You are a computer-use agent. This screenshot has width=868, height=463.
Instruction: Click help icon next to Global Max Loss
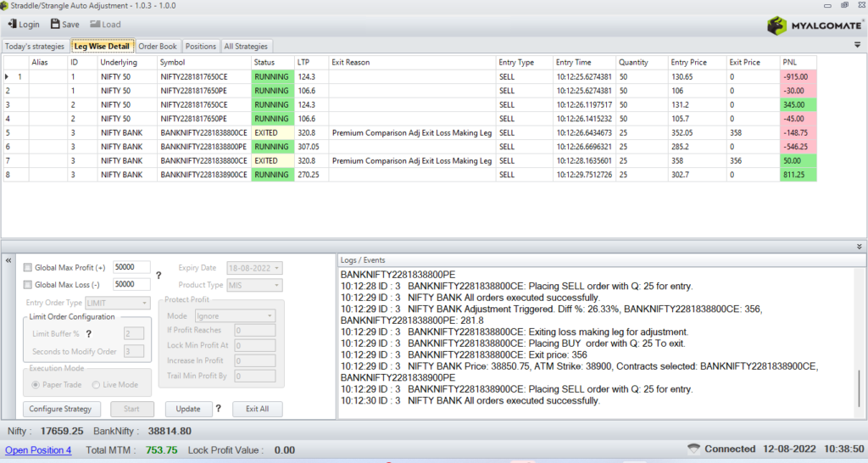pyautogui.click(x=159, y=276)
